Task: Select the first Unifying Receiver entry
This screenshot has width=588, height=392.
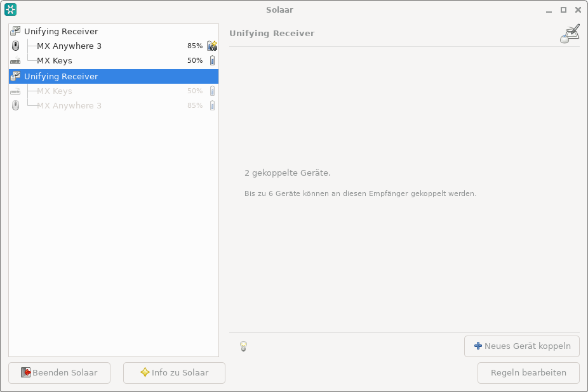Action: (61, 31)
